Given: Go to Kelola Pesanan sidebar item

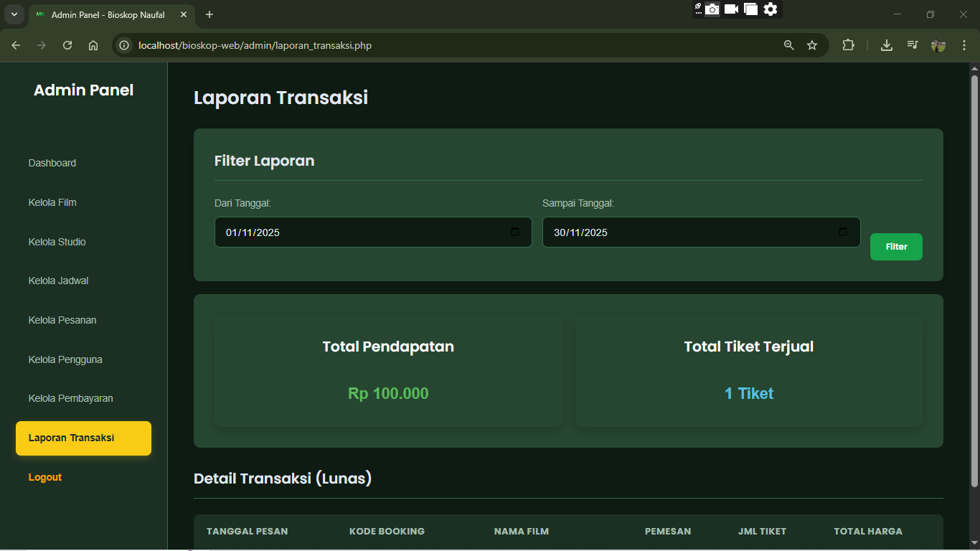Looking at the screenshot, I should pos(62,320).
